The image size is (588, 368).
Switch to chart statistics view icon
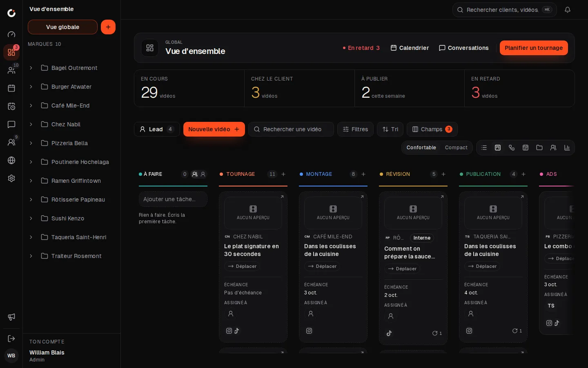click(567, 148)
